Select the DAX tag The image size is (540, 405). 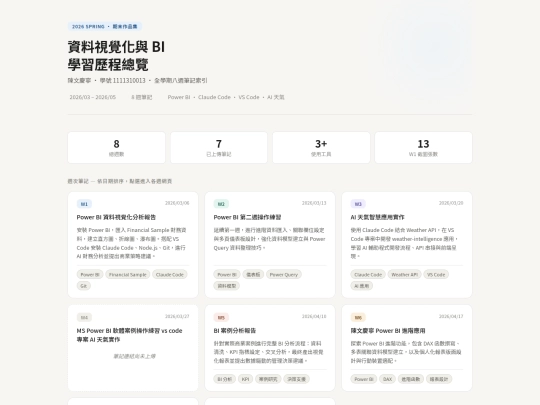[x=387, y=379]
